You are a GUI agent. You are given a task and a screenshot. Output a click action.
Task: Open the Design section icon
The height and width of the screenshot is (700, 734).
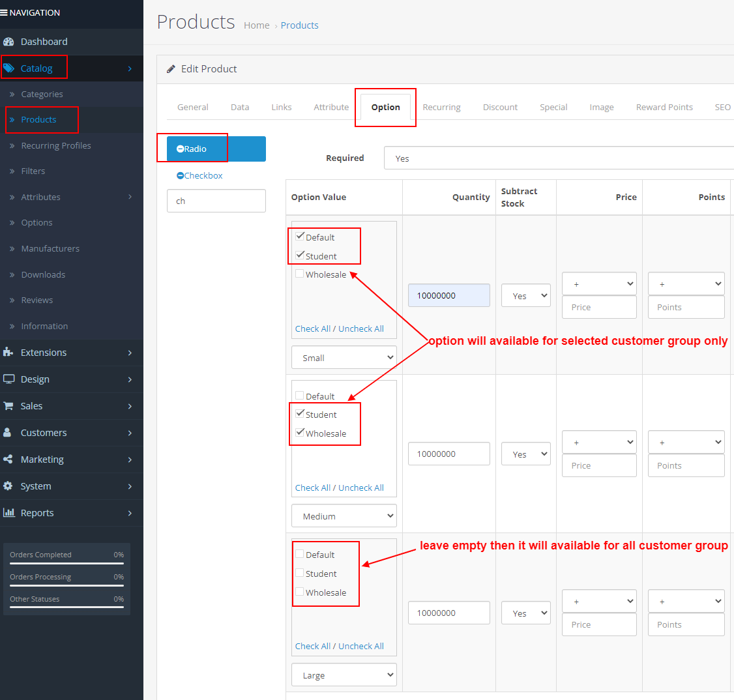pos(10,379)
